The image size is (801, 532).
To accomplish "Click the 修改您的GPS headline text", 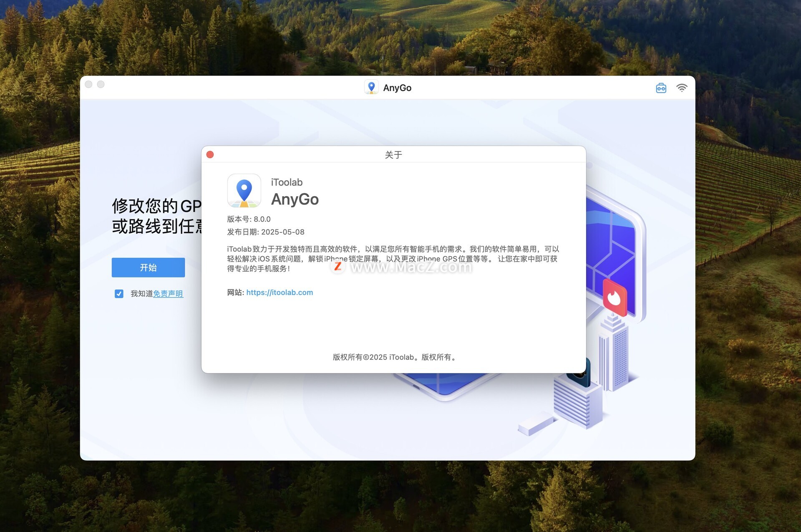I will point(157,206).
